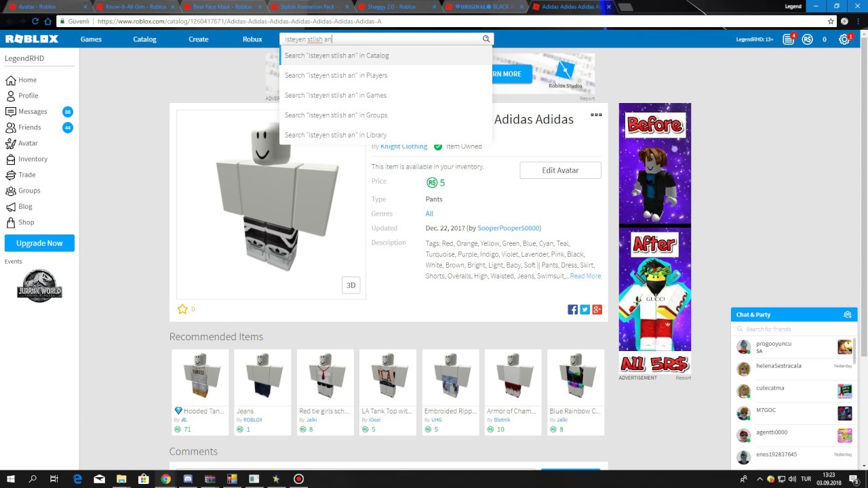Image resolution: width=868 pixels, height=488 pixels.
Task: Open chat with progooyuncu
Action: point(793,347)
